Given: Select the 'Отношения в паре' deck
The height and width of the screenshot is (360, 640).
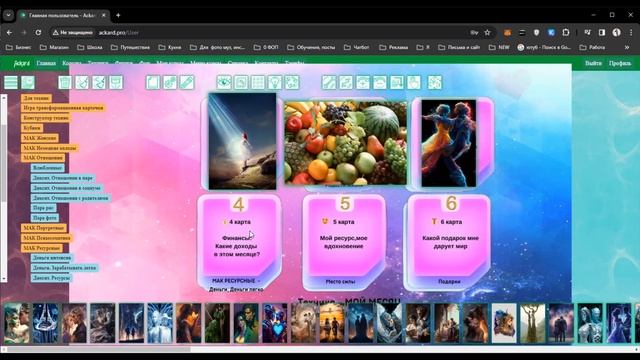Looking at the screenshot, I should tap(63, 178).
